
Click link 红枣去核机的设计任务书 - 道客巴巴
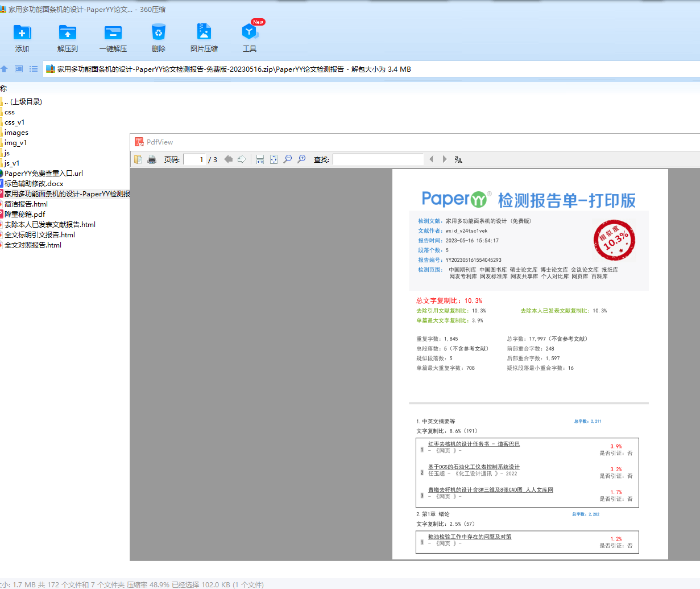474,444
